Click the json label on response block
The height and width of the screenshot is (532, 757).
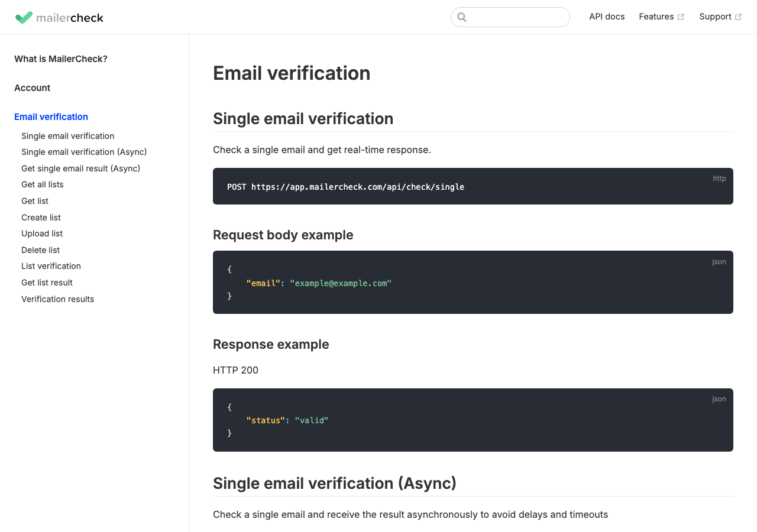(719, 399)
